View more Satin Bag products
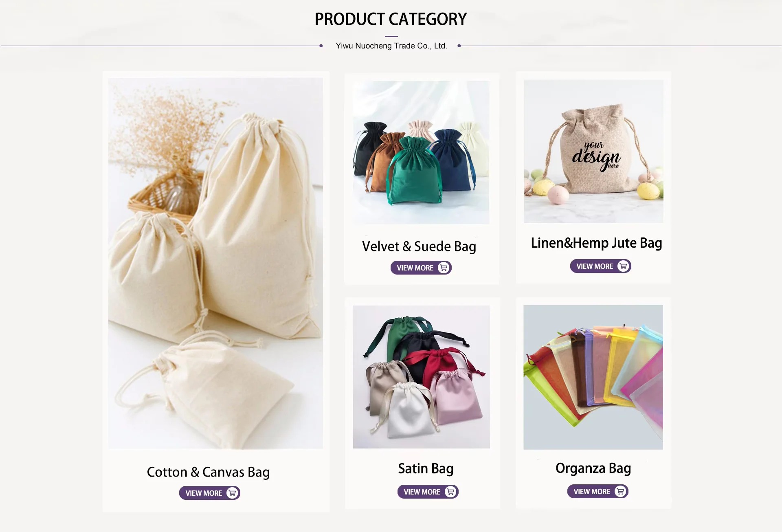 pos(428,492)
